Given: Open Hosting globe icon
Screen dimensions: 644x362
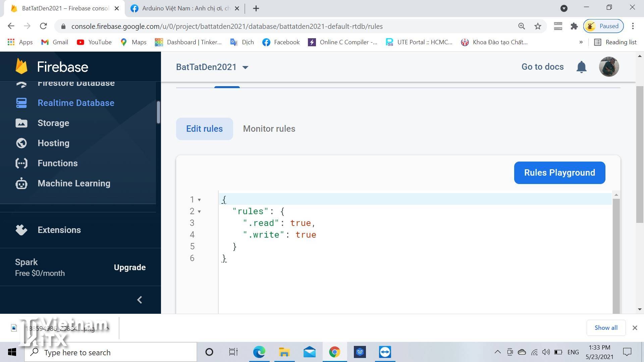Looking at the screenshot, I should pyautogui.click(x=21, y=143).
